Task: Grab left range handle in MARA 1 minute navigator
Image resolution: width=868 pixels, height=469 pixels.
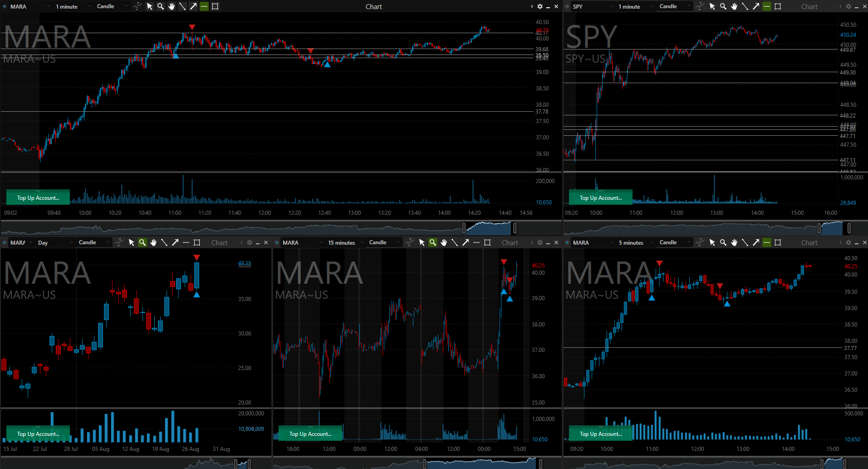Action: 464,227
